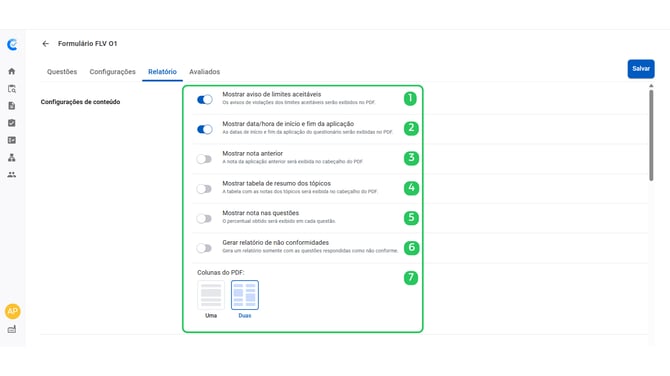Viewport: 670px width, 376px height.
Task: Click the Salvar button
Action: click(641, 69)
